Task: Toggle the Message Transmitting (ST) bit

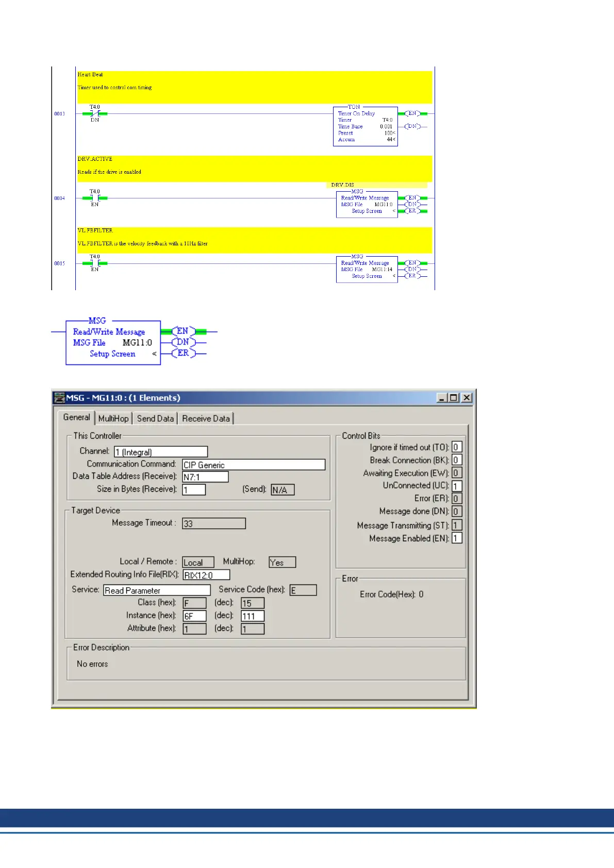Action: pyautogui.click(x=457, y=525)
